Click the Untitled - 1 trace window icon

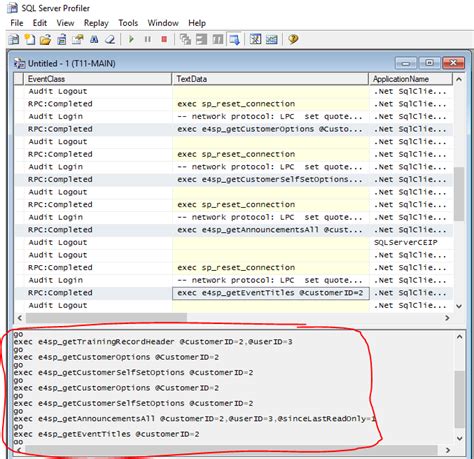tap(19, 63)
